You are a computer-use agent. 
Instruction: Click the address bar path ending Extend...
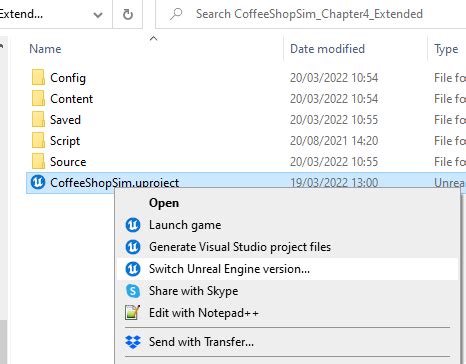[x=21, y=14]
